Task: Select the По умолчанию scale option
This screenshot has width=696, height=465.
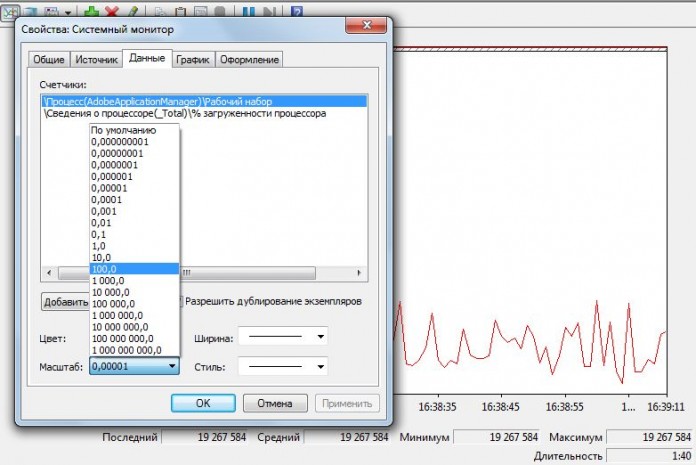Action: [x=123, y=130]
